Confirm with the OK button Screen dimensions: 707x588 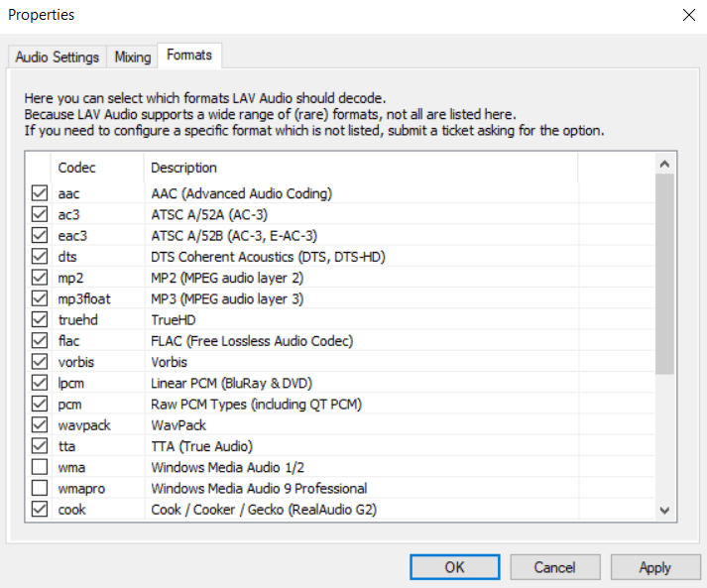pyautogui.click(x=454, y=567)
